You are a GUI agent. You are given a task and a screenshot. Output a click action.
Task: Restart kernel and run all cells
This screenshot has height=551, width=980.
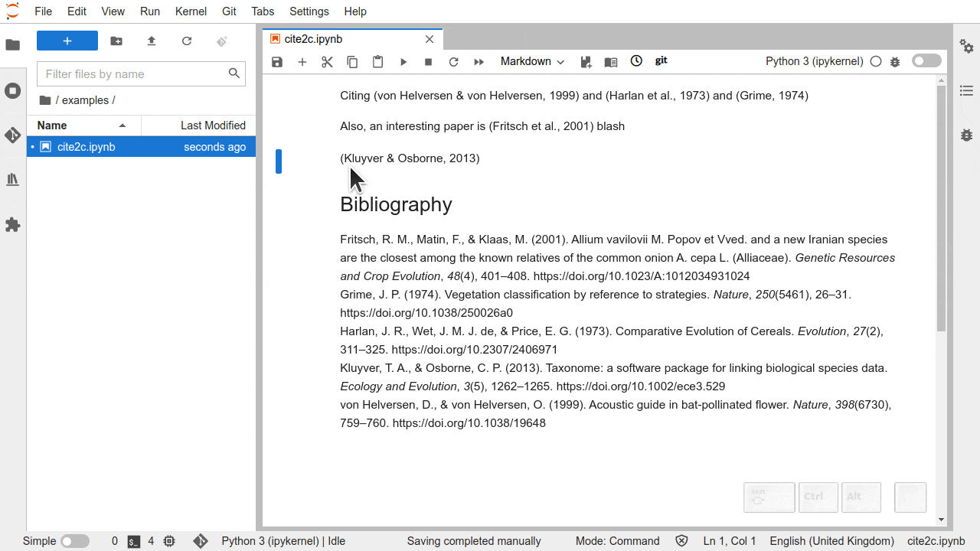point(479,61)
